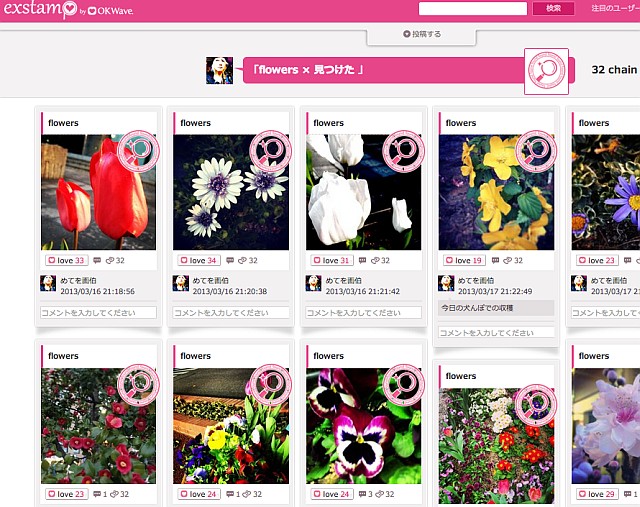This screenshot has height=507, width=640.
Task: Click love 24 button under flower bed photo
Action: (199, 494)
